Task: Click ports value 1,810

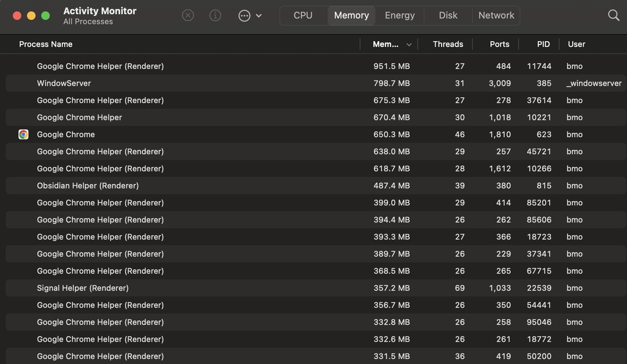Action: (500, 134)
